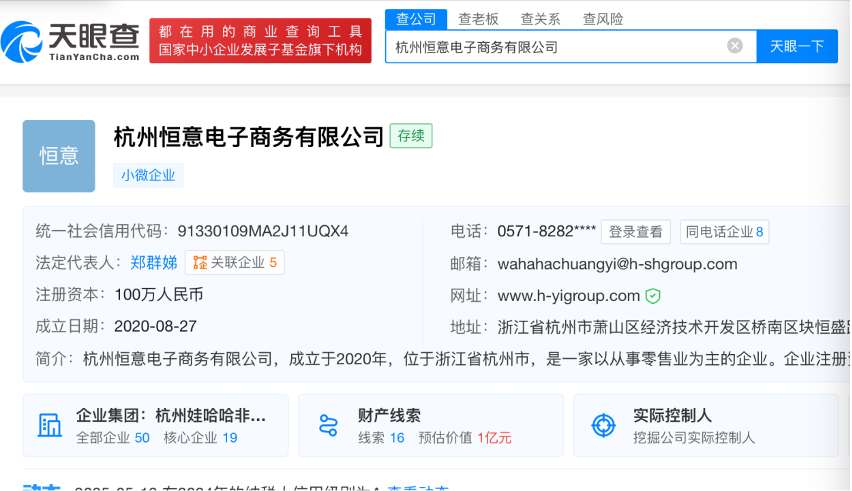The image size is (852, 491).
Task: Open the 财产线索 clue icon
Action: pyautogui.click(x=328, y=425)
